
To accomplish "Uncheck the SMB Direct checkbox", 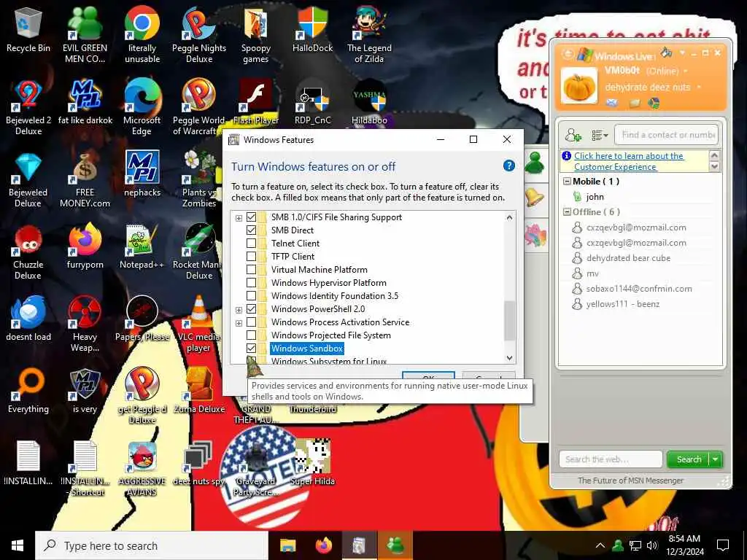I will click(x=251, y=230).
